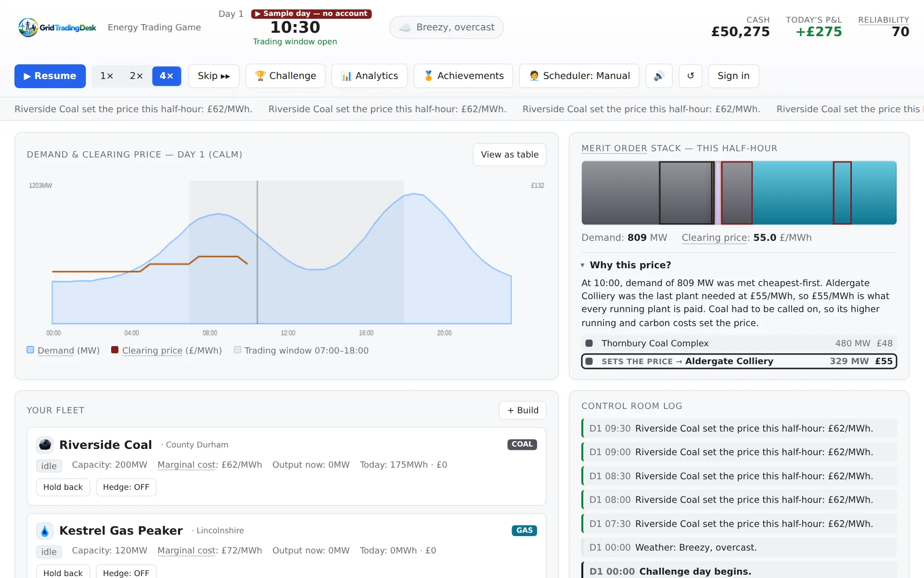This screenshot has height=578, width=924.
Task: Click the GAS badge on Kestrel Gas Peaker
Action: coord(524,530)
